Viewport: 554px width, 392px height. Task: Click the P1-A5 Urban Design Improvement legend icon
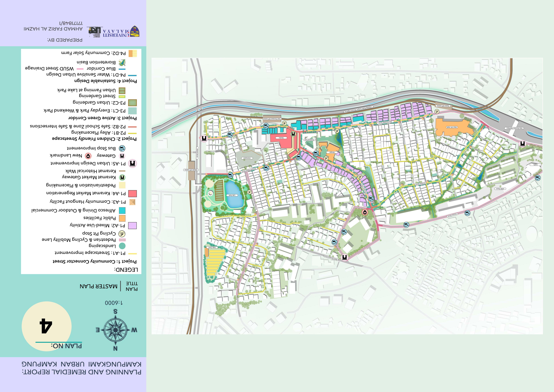click(132, 163)
